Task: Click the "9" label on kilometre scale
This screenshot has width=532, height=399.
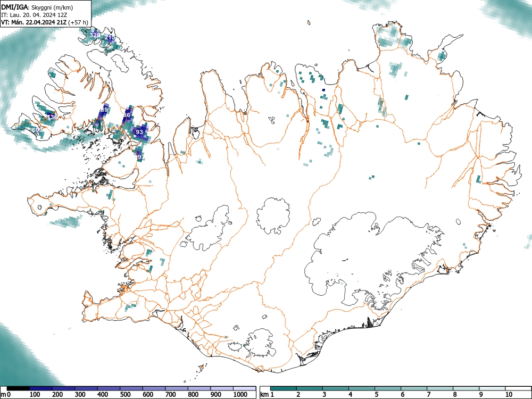Action: tap(481, 394)
